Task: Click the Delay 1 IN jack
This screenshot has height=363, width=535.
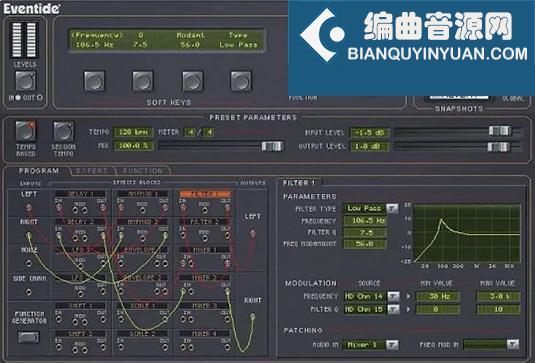Action: click(x=59, y=207)
